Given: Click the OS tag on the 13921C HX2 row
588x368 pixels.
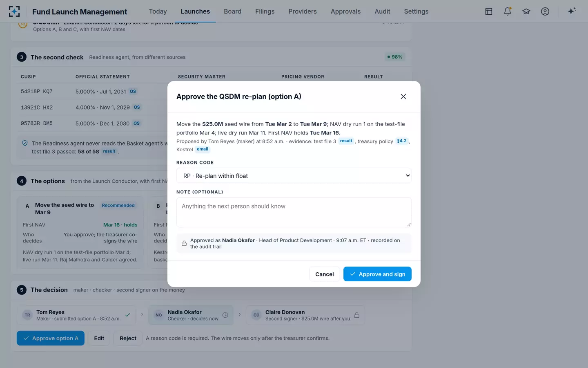Looking at the screenshot, I should tap(137, 108).
